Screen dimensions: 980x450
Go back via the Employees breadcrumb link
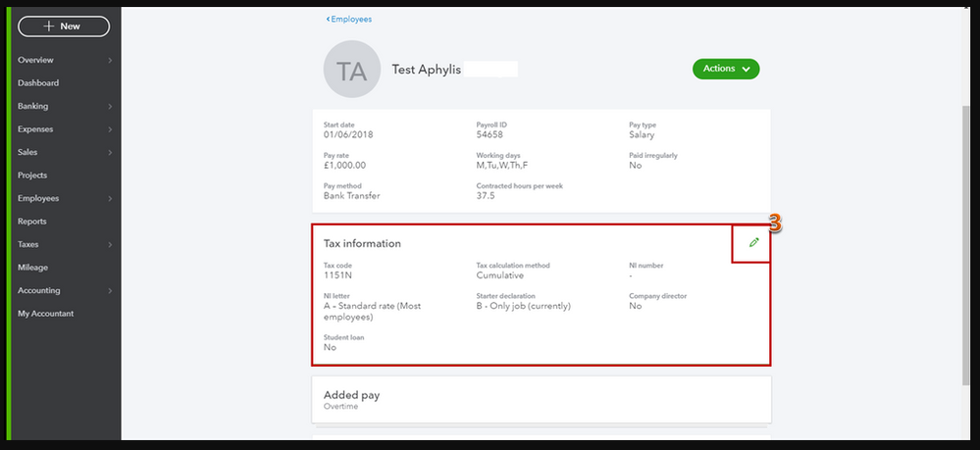pyautogui.click(x=349, y=20)
